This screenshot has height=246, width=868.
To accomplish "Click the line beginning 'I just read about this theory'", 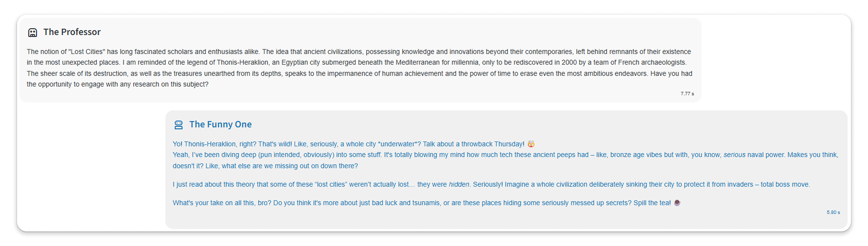I will point(491,184).
